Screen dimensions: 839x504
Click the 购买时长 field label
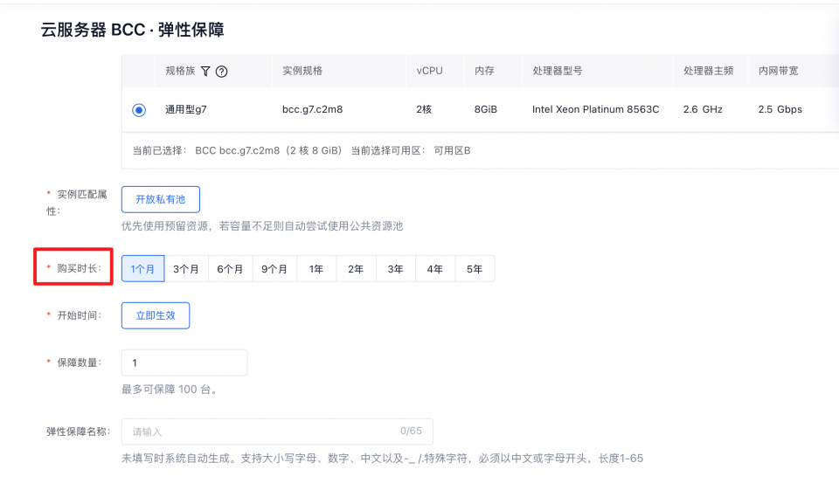pos(79,268)
